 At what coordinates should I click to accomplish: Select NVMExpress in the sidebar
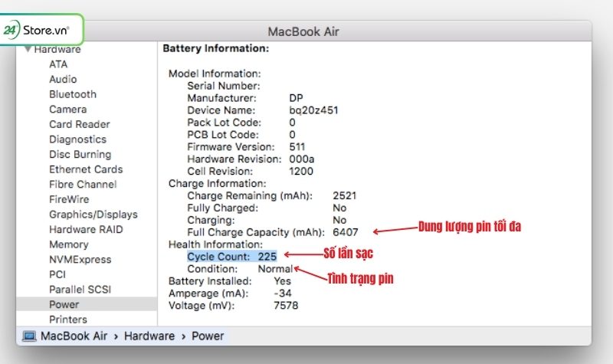[80, 260]
